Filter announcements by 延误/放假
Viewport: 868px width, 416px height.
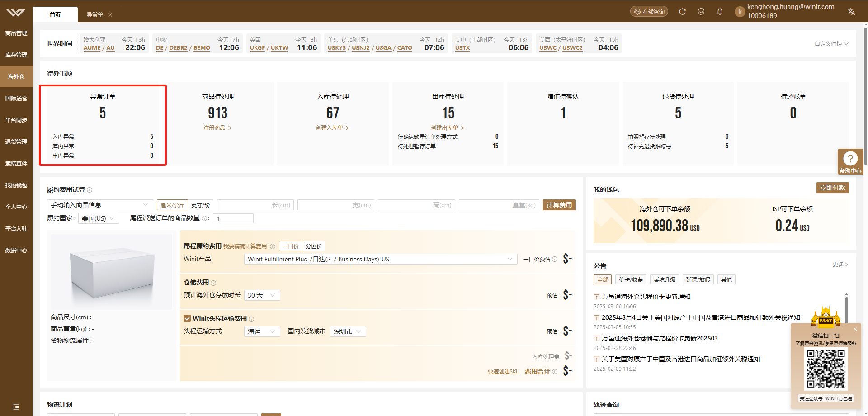coord(698,279)
